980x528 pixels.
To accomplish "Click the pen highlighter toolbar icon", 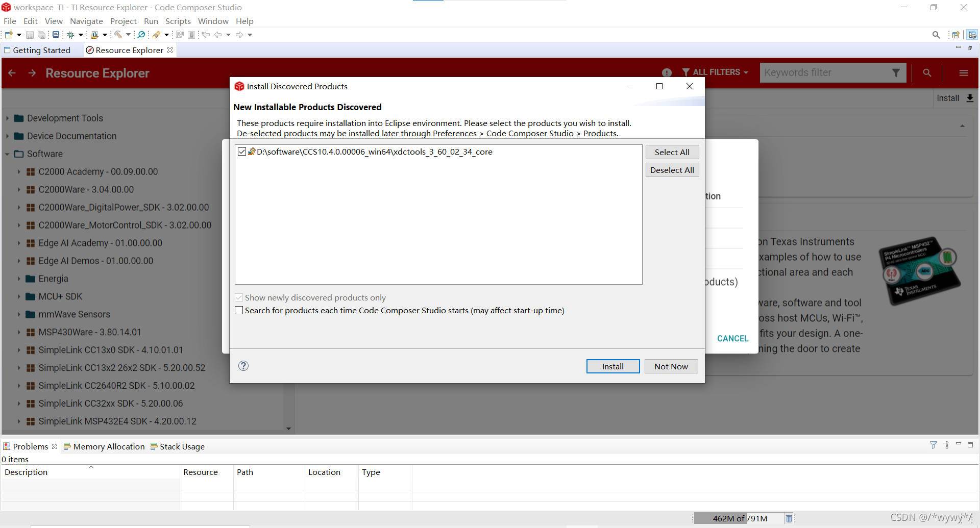I will [x=157, y=35].
